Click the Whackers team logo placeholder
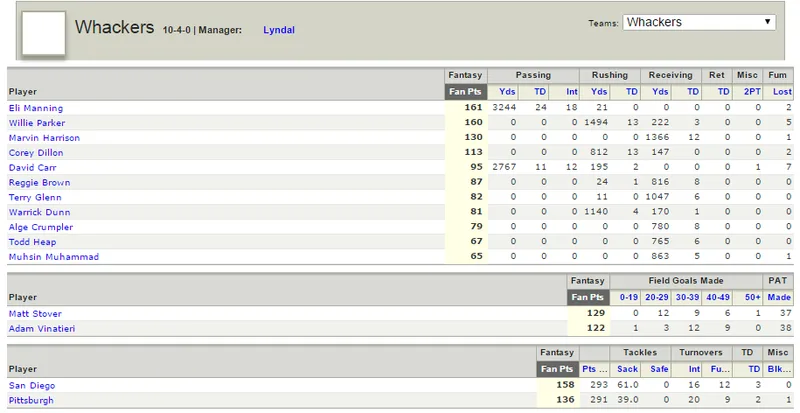This screenshot has height=413, width=800. [x=44, y=33]
